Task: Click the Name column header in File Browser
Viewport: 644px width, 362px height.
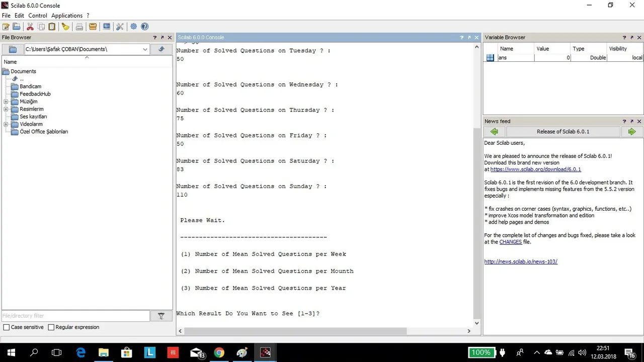Action: (x=87, y=62)
